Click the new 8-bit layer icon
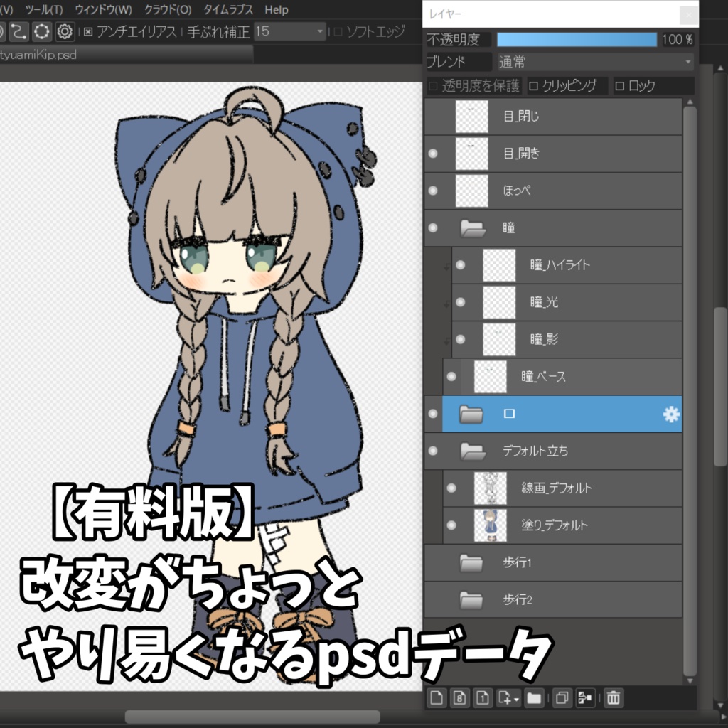The image size is (728, 728). click(x=459, y=698)
